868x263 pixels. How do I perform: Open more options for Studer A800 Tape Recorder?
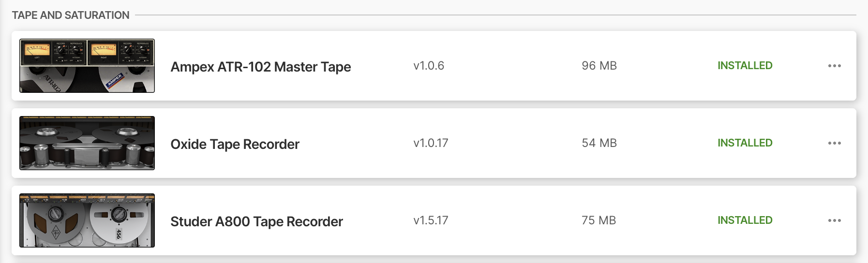tap(834, 220)
